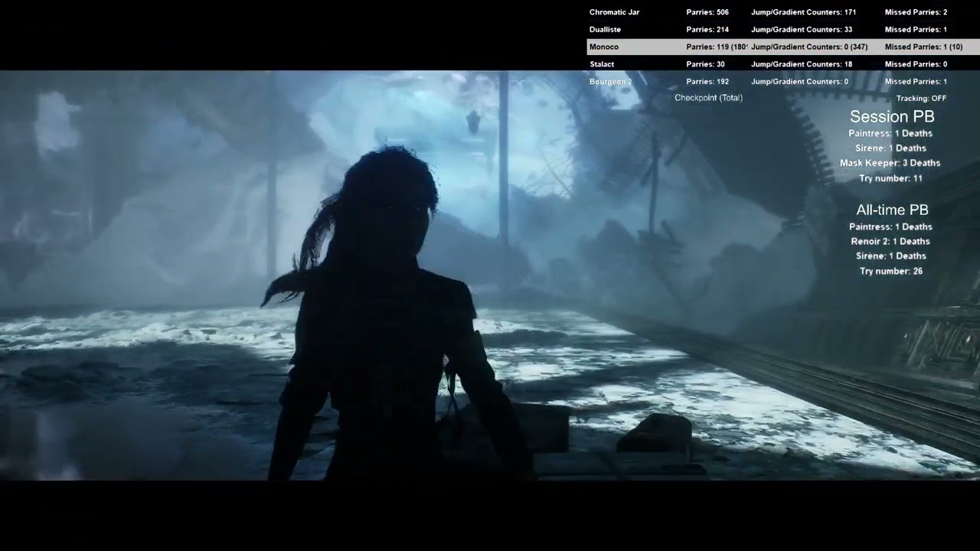
Task: Select the 'Dualliste' row name
Action: 605,30
